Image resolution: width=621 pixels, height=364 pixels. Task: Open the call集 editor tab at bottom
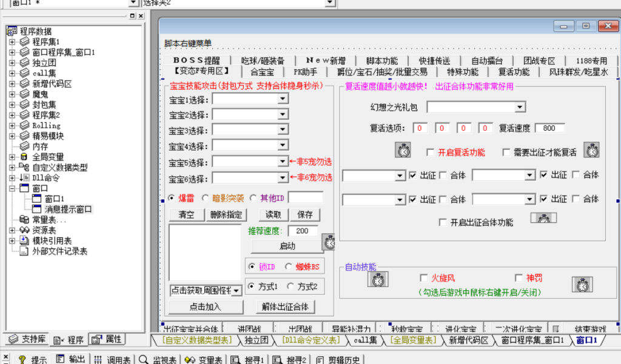pyautogui.click(x=365, y=340)
